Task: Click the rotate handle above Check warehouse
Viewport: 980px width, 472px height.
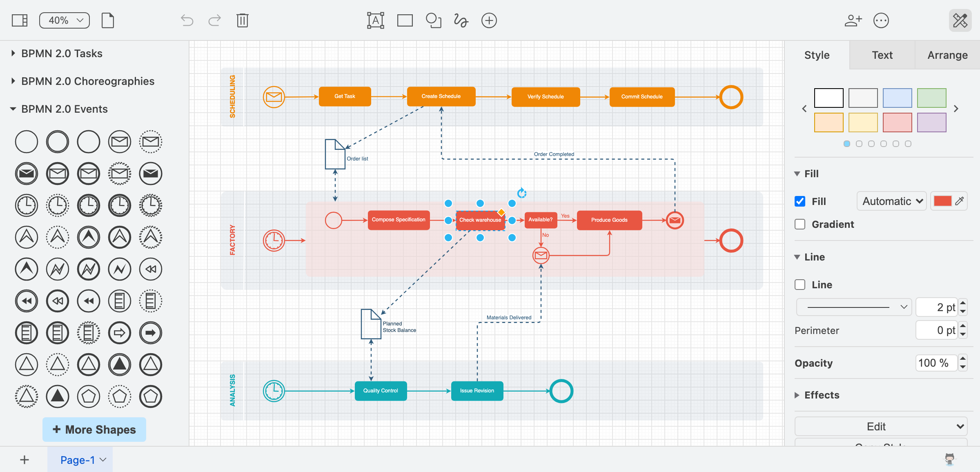Action: [522, 193]
